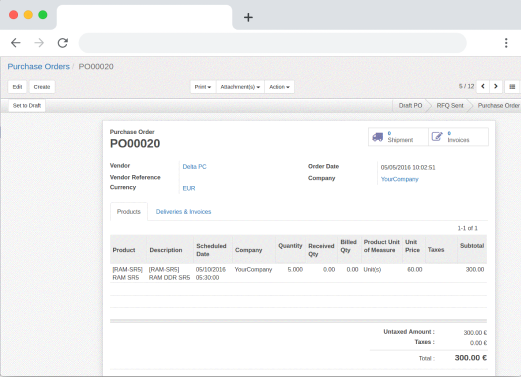Open the YourCompany company link
The width and height of the screenshot is (521, 377).
coord(399,179)
